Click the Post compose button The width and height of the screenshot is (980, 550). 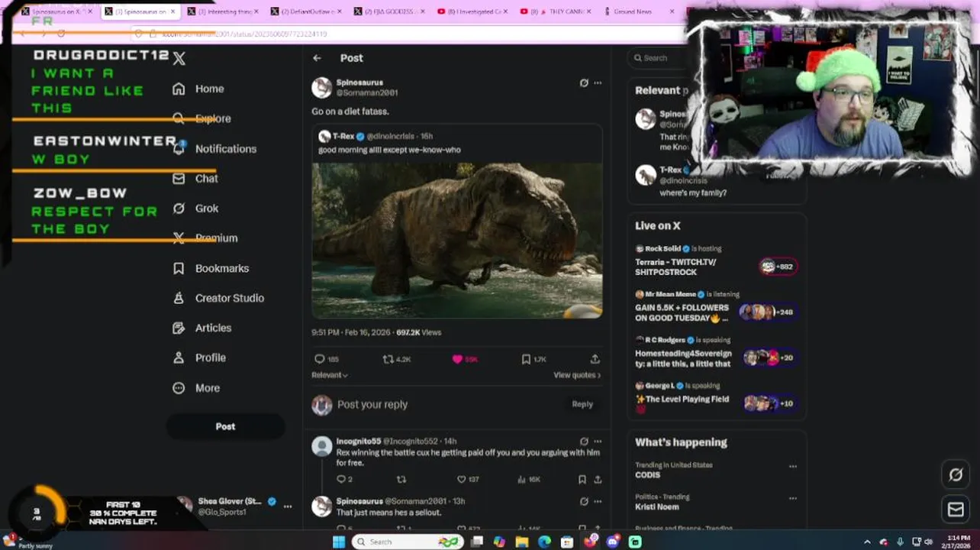tap(225, 426)
